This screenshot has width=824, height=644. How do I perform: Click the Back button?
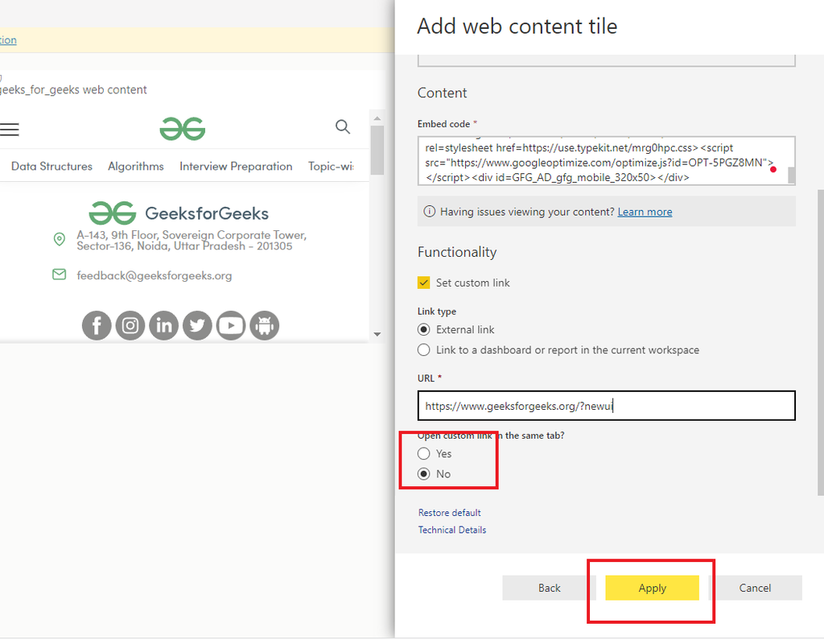[549, 588]
